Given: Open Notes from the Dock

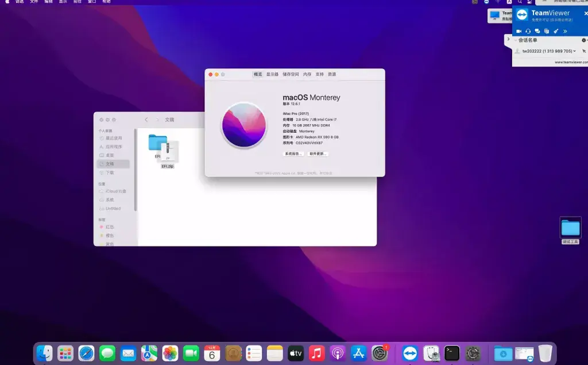Looking at the screenshot, I should point(275,354).
